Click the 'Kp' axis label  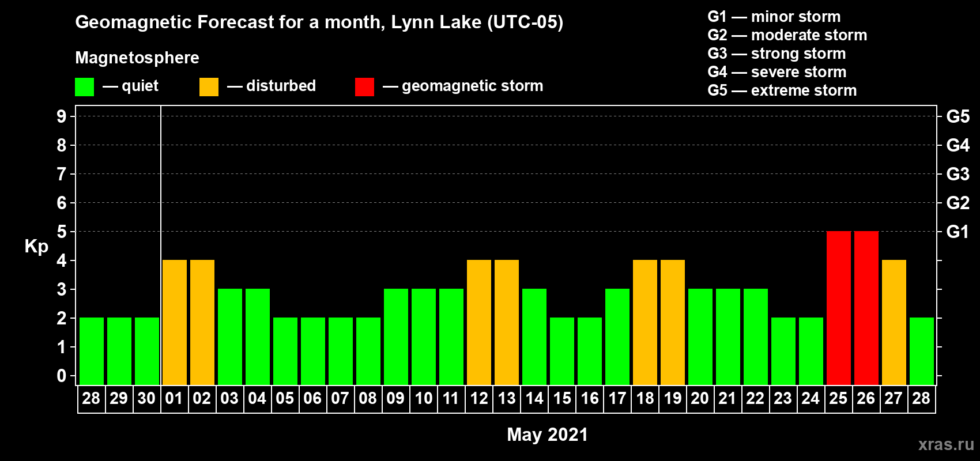click(x=36, y=247)
